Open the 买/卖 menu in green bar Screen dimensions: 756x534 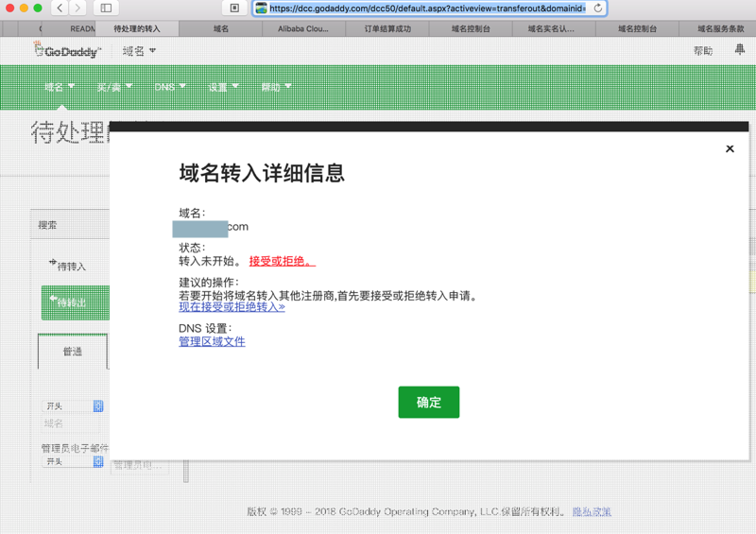(x=114, y=87)
